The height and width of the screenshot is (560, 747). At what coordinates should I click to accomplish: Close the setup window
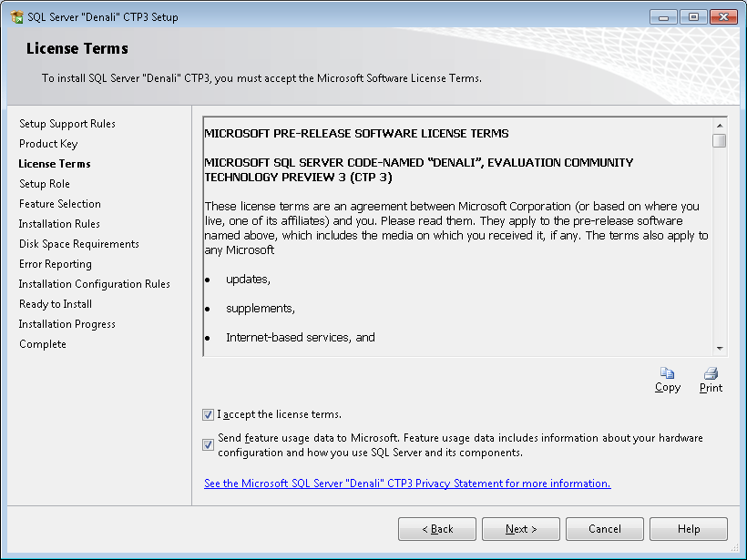pos(723,17)
